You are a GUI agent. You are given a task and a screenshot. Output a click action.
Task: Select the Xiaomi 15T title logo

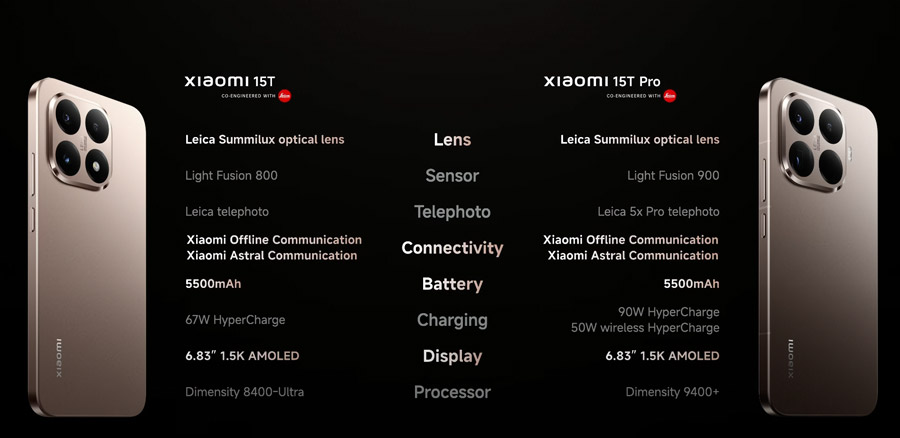(x=230, y=81)
